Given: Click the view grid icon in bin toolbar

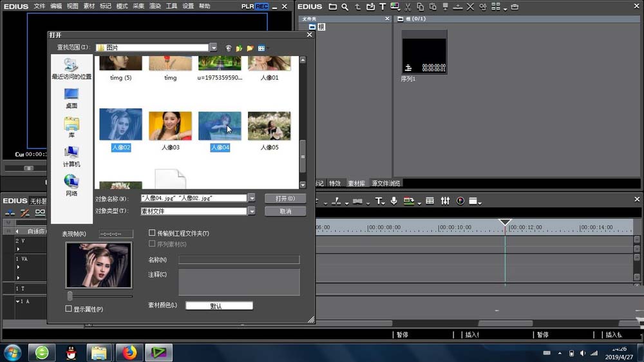Looking at the screenshot, I should pyautogui.click(x=496, y=6).
